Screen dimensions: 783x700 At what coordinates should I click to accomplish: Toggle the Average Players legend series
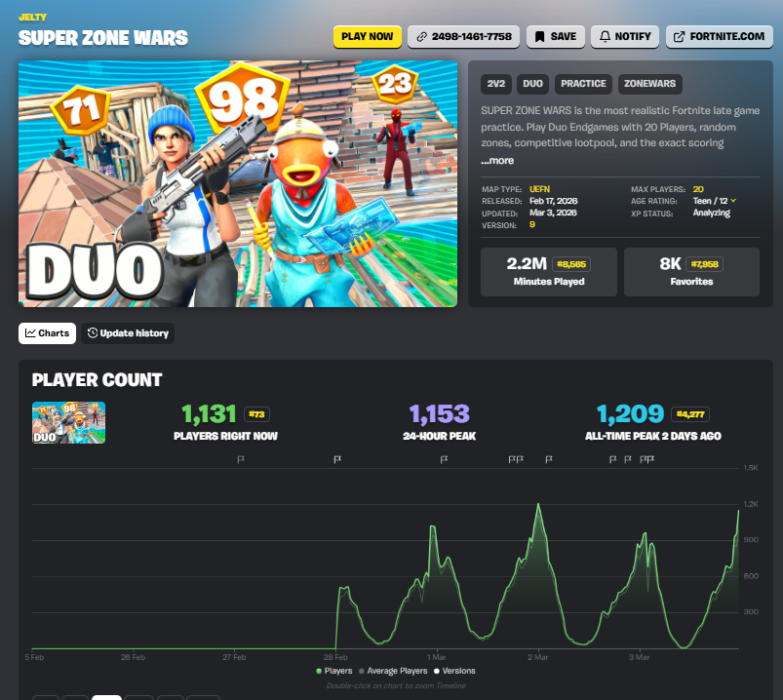393,671
